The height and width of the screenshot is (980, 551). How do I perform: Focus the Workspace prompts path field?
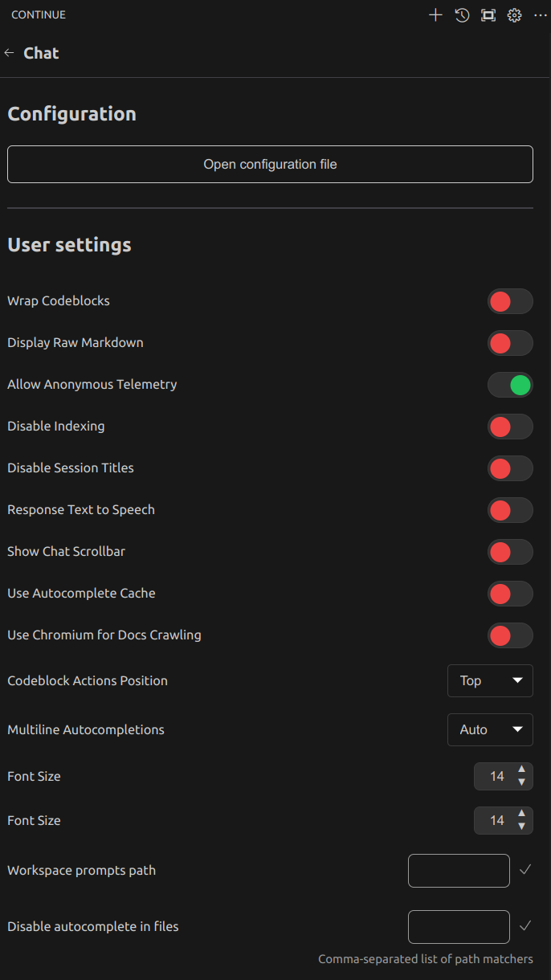click(459, 871)
